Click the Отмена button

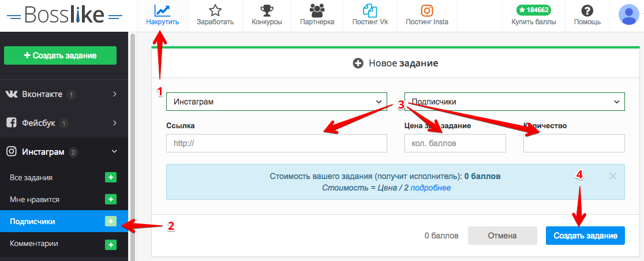click(502, 236)
